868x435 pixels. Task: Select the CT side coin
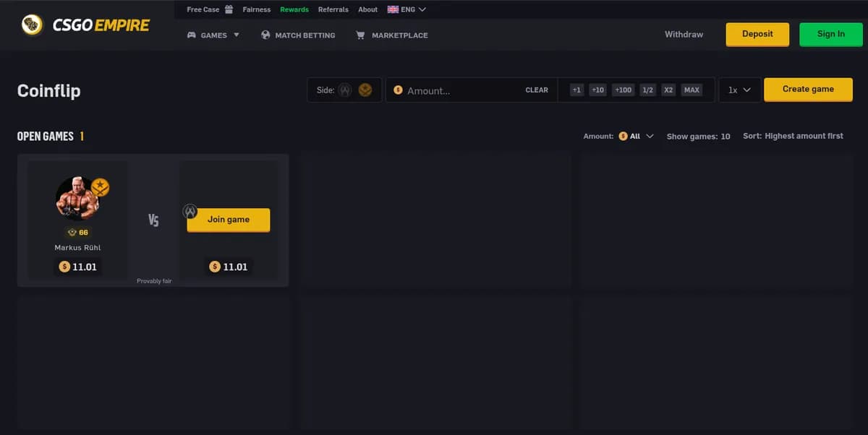point(345,90)
